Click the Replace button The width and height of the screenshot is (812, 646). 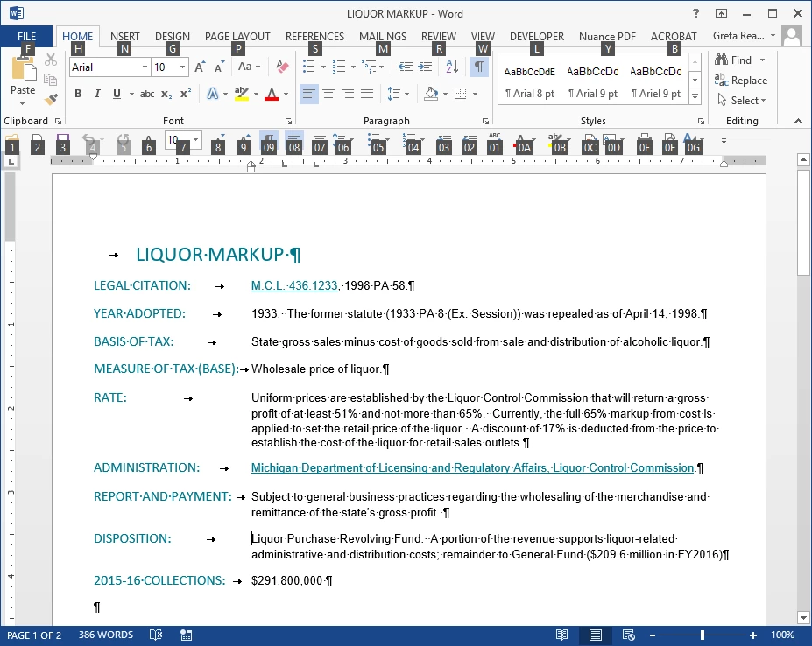coord(740,81)
